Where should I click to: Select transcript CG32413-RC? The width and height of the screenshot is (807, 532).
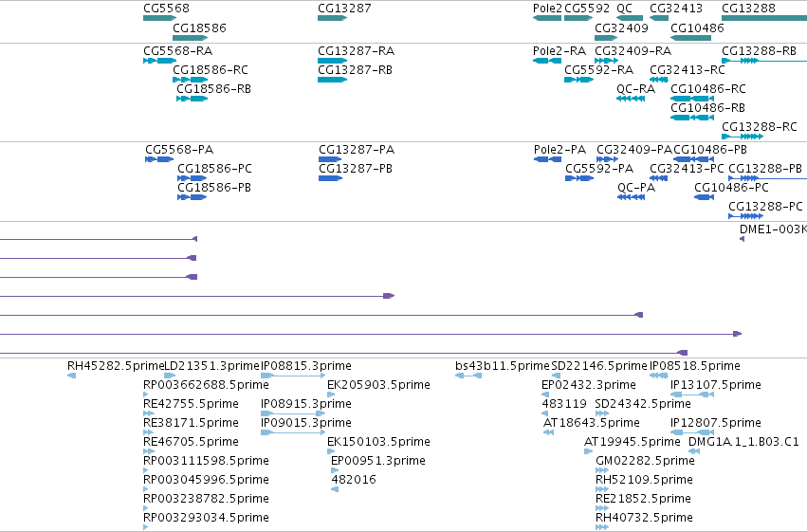point(659,80)
